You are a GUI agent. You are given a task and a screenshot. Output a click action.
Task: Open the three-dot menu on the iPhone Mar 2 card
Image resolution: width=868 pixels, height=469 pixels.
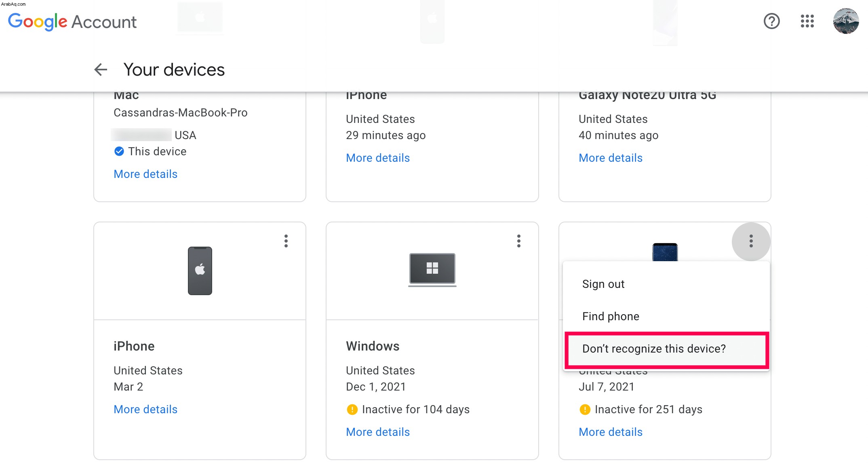coord(286,241)
